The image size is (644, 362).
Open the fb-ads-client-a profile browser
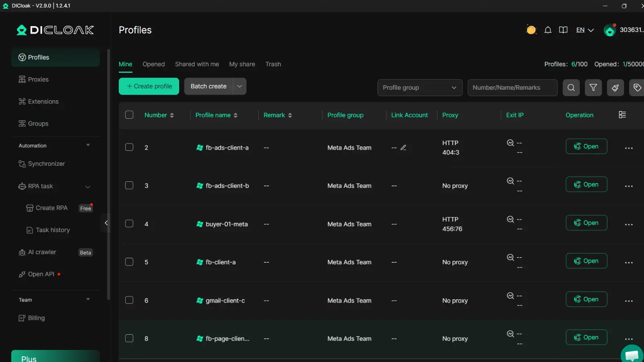586,146
